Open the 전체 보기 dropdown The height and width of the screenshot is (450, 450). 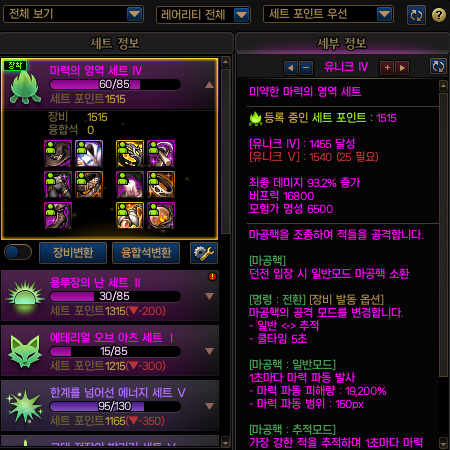pos(73,14)
